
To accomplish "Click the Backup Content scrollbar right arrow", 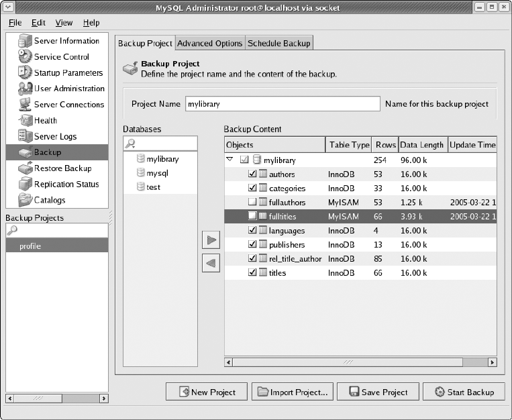I will click(493, 362).
